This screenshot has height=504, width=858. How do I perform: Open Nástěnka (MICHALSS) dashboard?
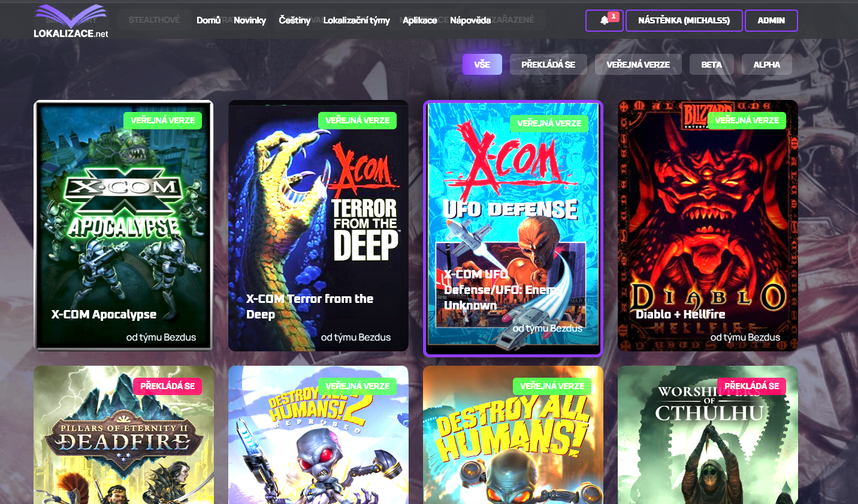pyautogui.click(x=684, y=20)
